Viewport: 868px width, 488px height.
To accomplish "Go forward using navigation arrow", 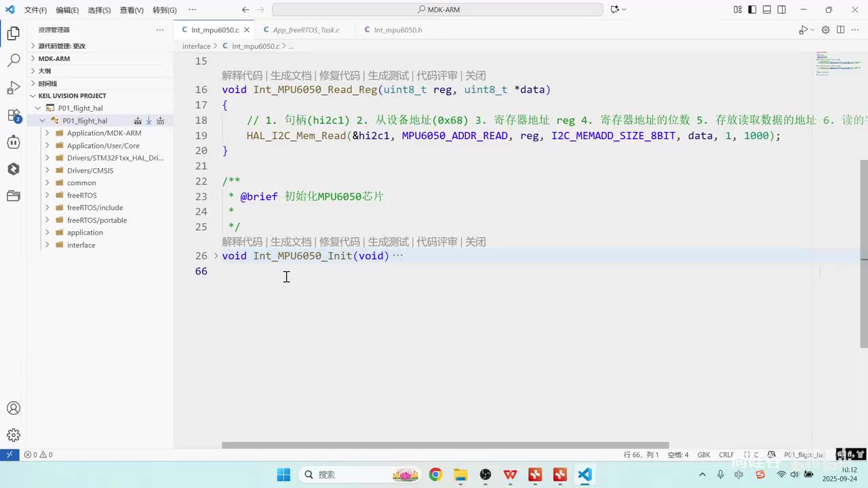I will click(260, 9).
